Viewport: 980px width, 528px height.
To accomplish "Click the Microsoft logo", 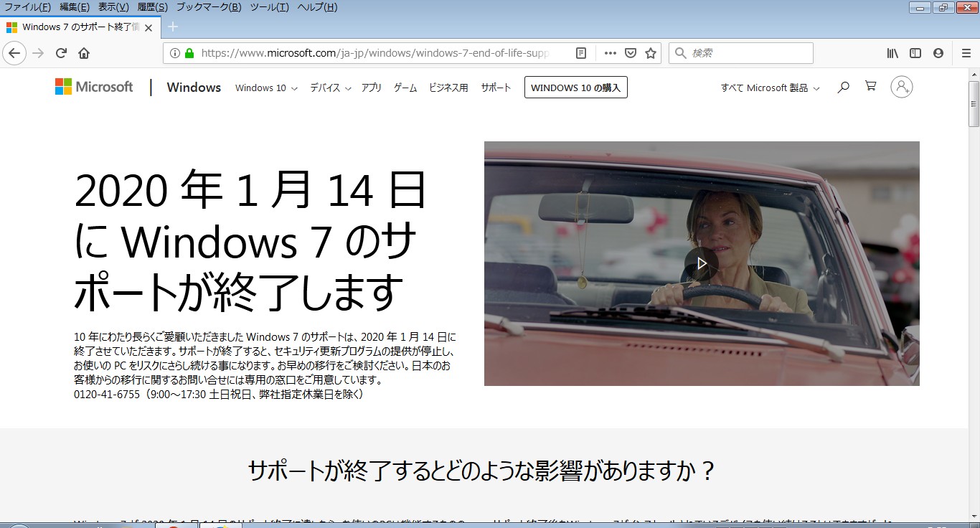I will [94, 87].
